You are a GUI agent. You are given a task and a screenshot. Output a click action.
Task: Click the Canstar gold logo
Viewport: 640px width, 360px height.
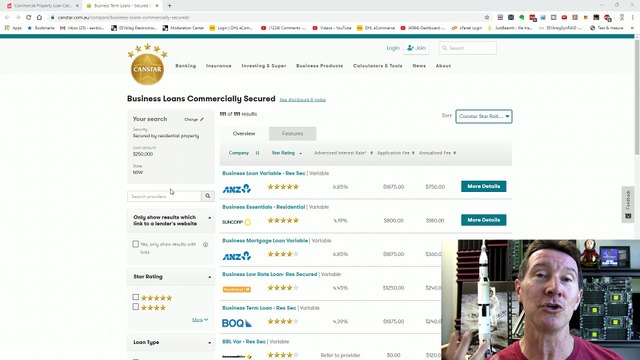[x=147, y=64]
